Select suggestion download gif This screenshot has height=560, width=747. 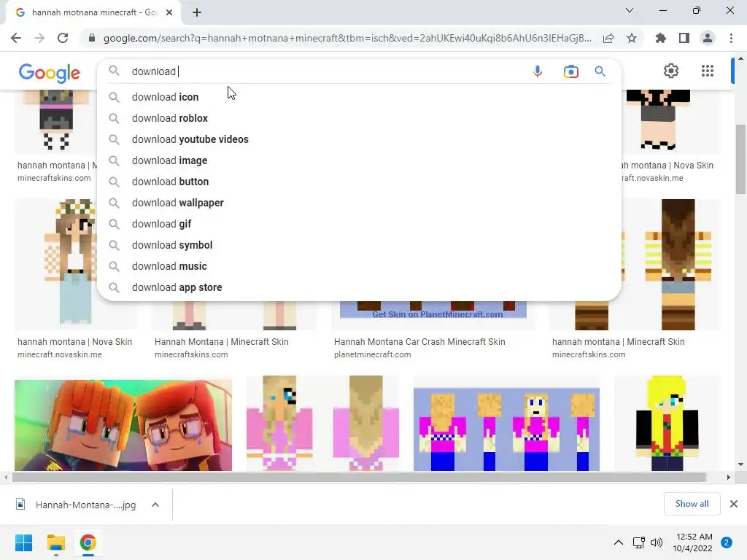[359, 224]
